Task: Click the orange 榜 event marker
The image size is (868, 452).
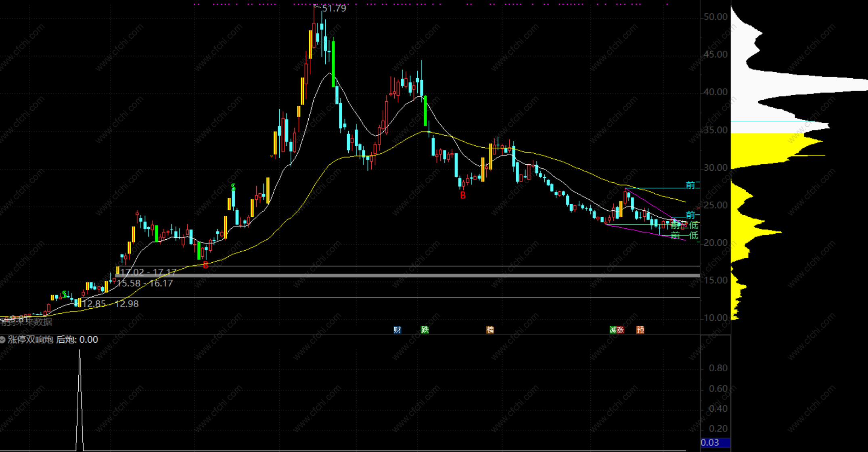Action: [490, 330]
